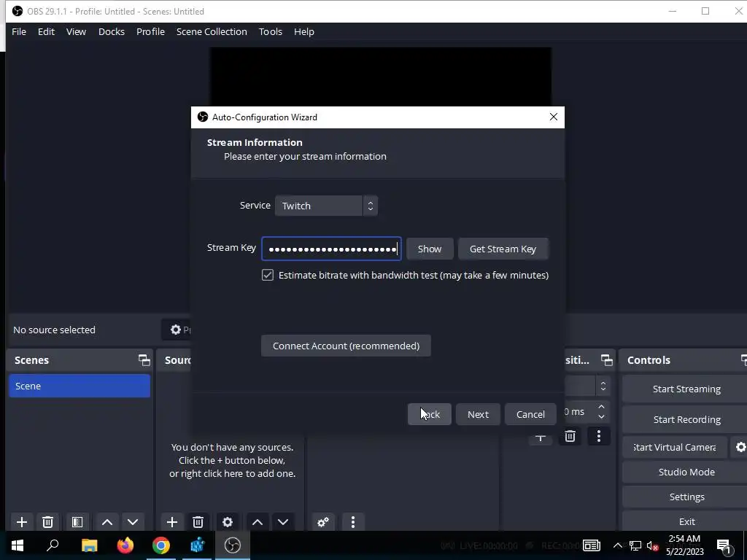747x560 pixels.
Task: Open the Docks menu
Action: (x=112, y=31)
